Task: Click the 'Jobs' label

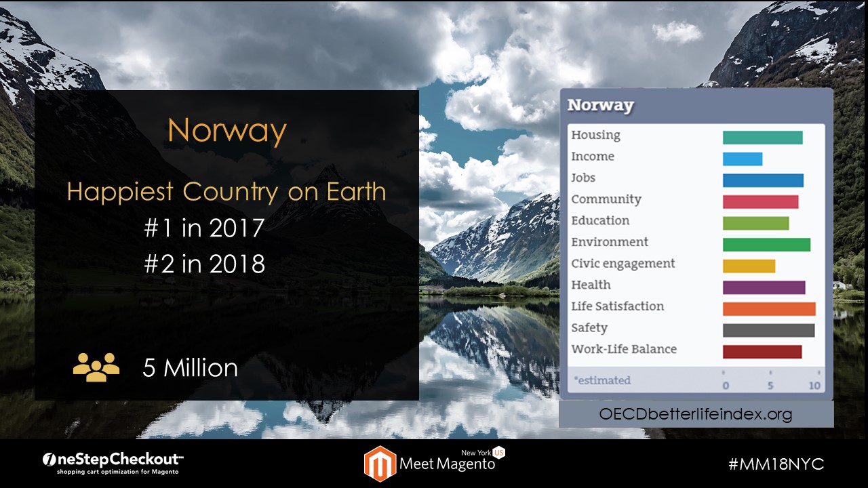Action: pos(583,178)
